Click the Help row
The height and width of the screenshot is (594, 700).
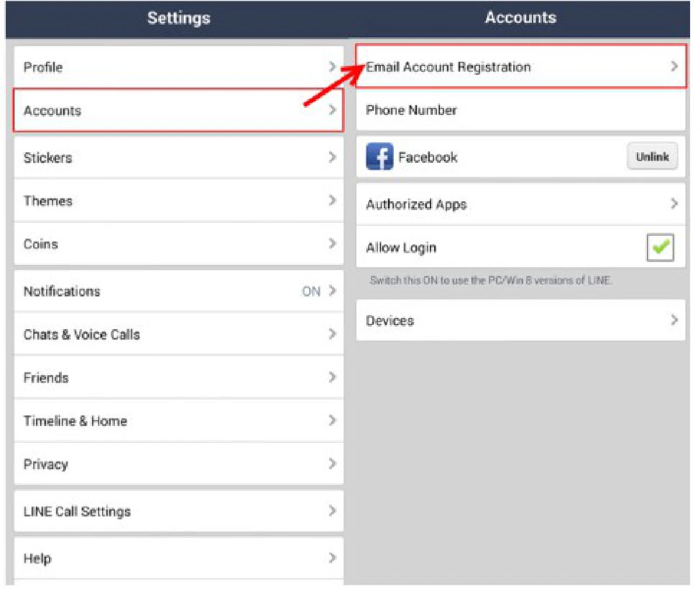click(178, 558)
